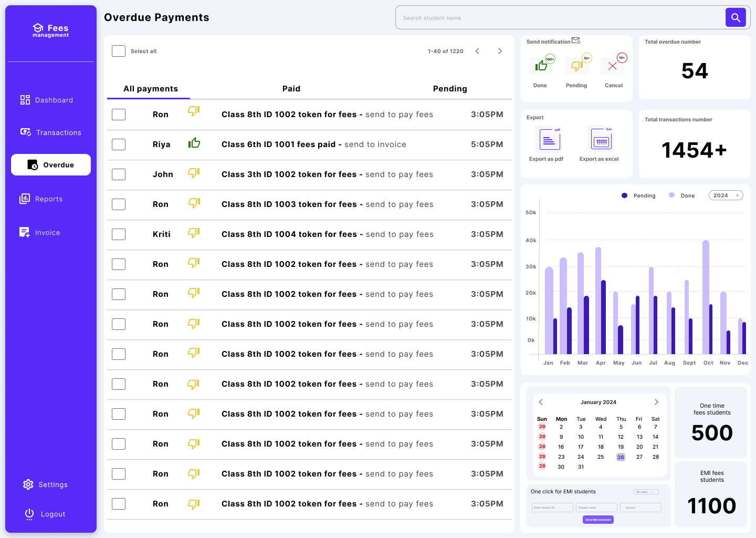Switch to the Pending tab
Viewport: 756px width, 538px height.
450,89
